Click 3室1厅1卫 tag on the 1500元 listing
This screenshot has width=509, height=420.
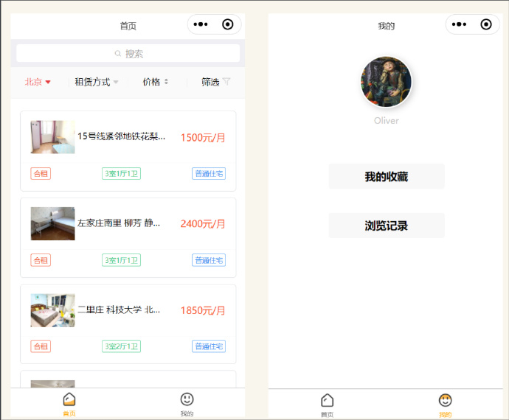[122, 173]
